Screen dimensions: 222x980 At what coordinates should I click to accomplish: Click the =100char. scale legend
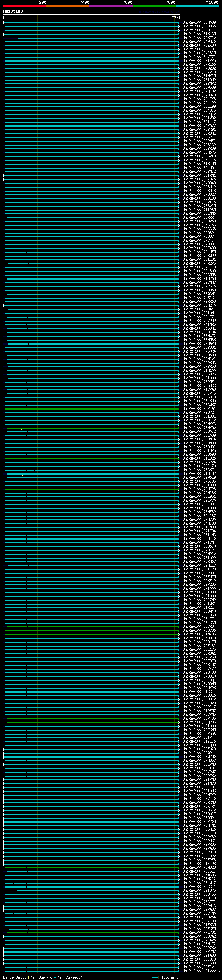pyautogui.click(x=165, y=977)
